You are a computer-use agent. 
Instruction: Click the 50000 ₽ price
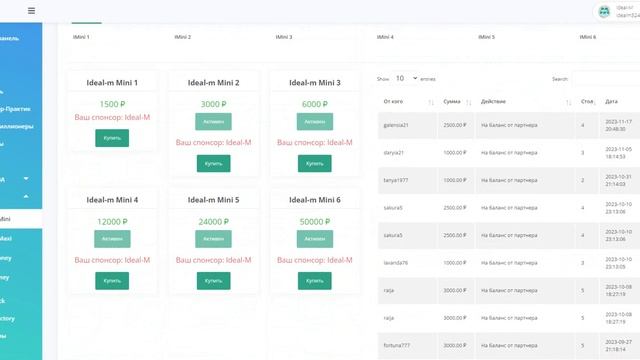click(x=315, y=222)
